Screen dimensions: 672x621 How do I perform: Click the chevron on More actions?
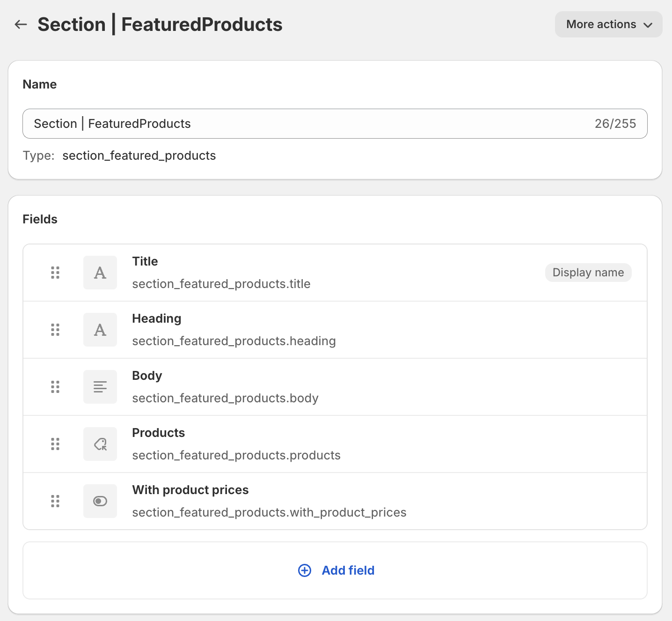[x=648, y=25]
